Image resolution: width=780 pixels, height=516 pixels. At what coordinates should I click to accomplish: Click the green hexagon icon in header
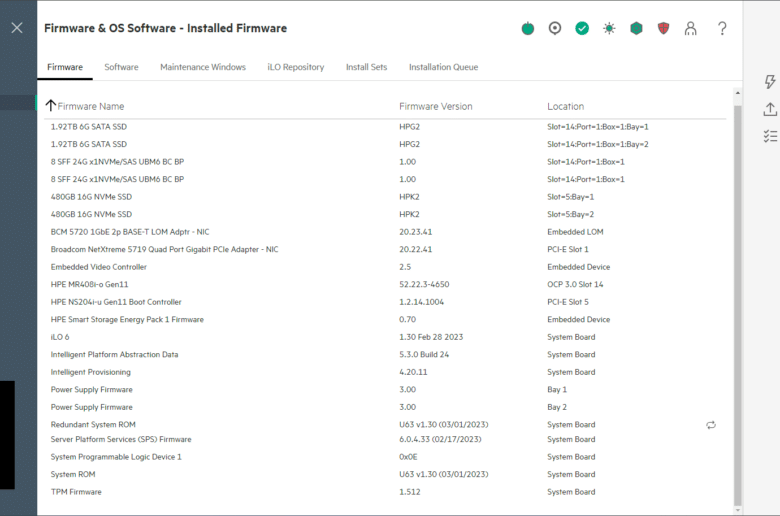tap(636, 28)
